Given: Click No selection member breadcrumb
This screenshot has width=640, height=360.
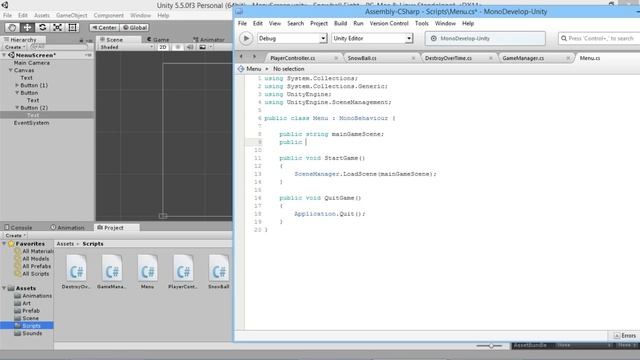Looking at the screenshot, I should [x=289, y=69].
